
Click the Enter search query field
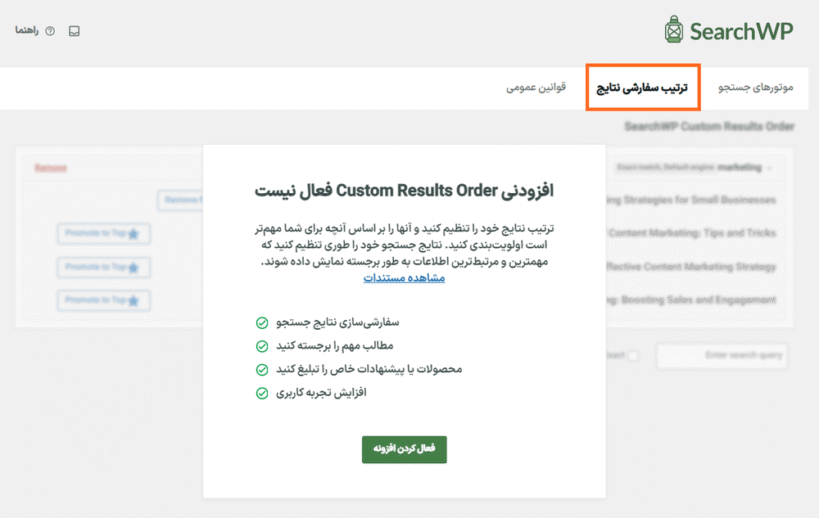722,356
